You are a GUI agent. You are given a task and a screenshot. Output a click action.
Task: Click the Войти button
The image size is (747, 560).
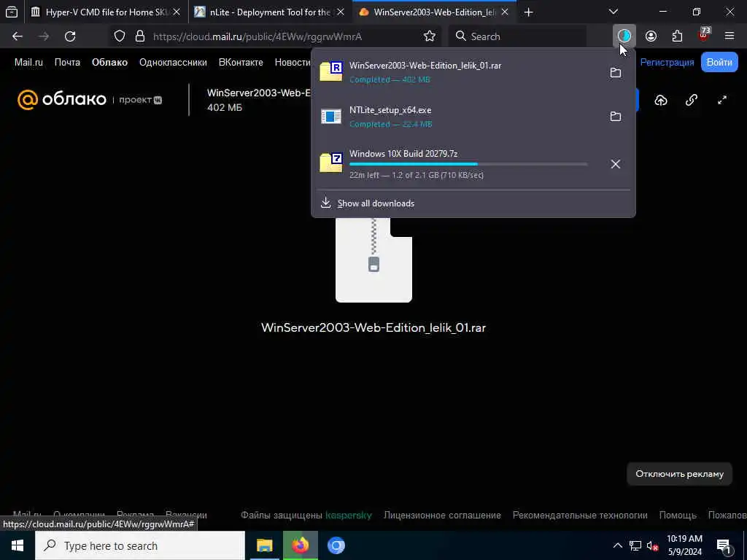719,63
